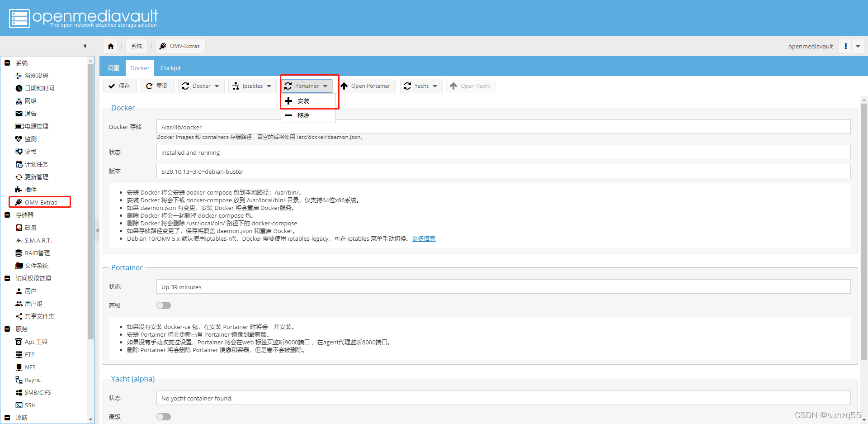Click the Portainer 状态 field

click(x=503, y=286)
